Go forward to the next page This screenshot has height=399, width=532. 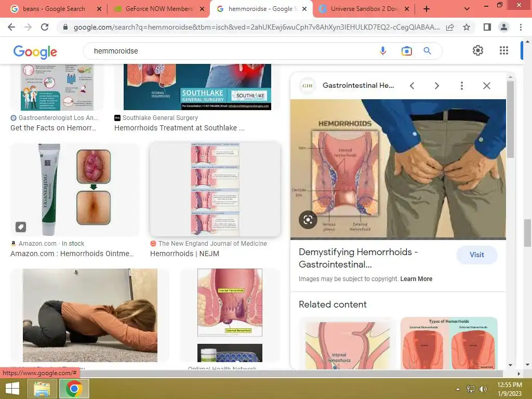(x=28, y=27)
